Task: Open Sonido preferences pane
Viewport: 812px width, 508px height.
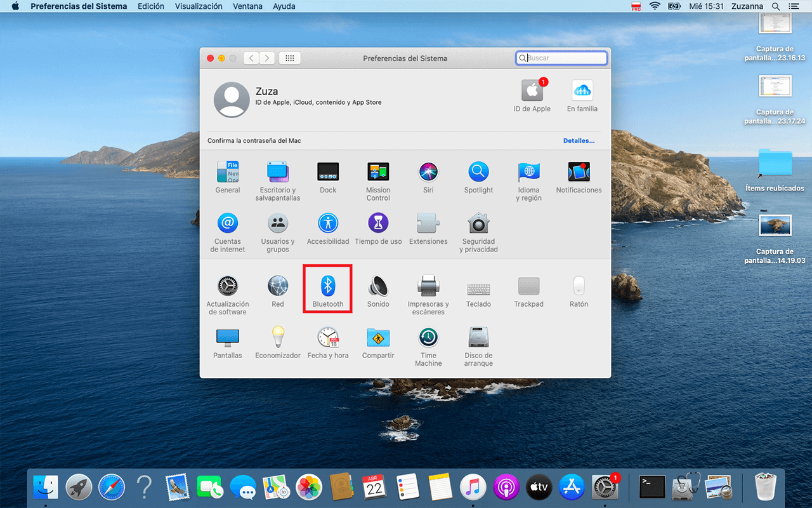Action: (x=378, y=291)
